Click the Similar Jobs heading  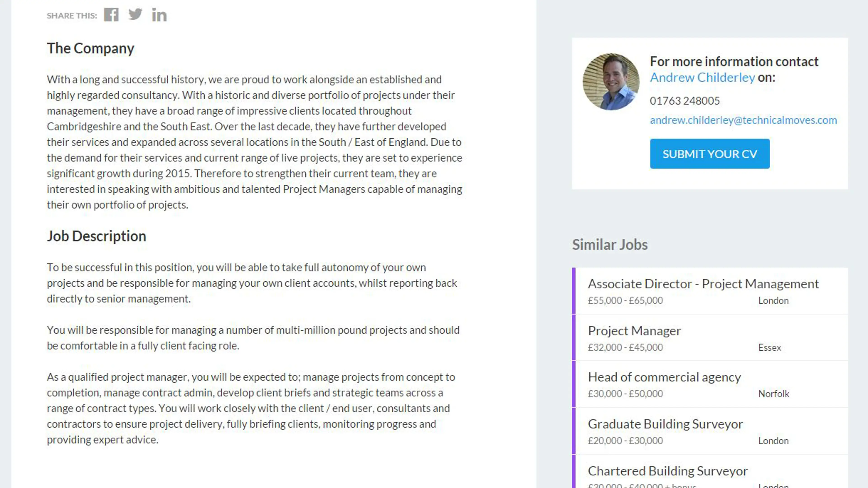pyautogui.click(x=610, y=245)
